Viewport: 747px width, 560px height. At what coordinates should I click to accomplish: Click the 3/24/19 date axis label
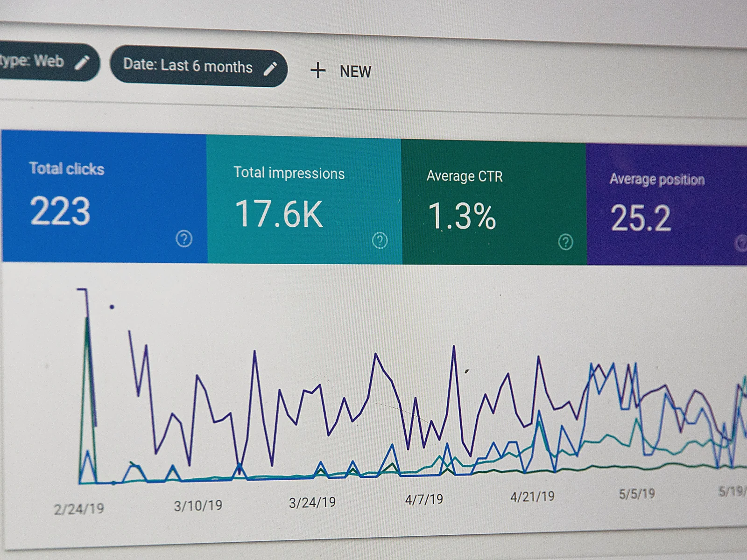click(x=312, y=503)
